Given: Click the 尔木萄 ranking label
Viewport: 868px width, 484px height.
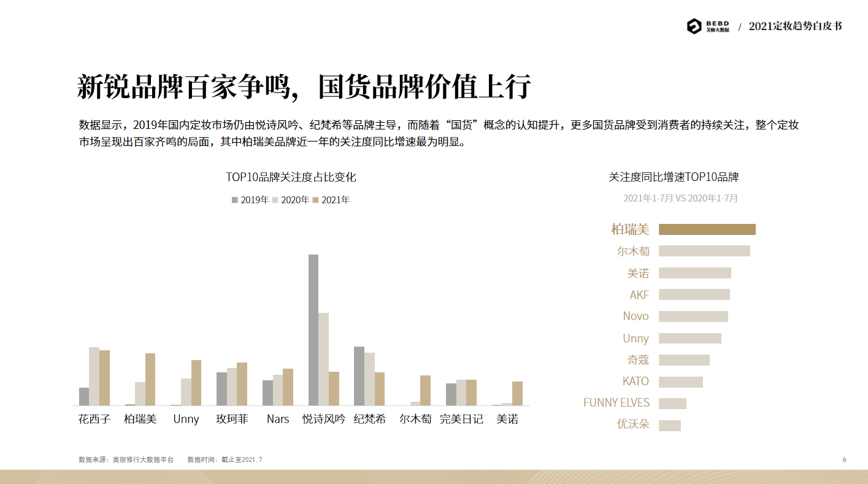Looking at the screenshot, I should 634,251.
